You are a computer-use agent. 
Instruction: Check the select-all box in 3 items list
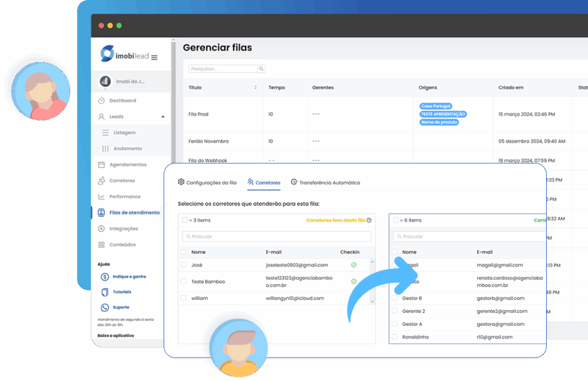[184, 220]
